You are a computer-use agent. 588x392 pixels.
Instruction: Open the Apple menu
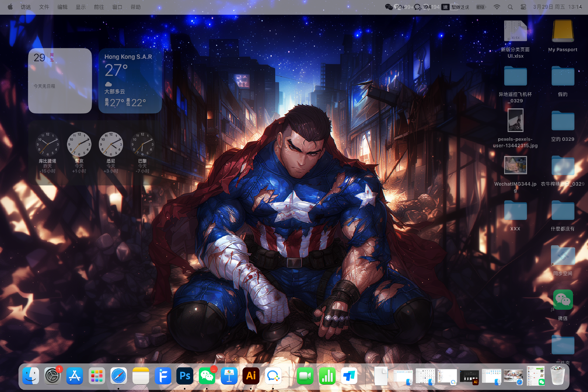click(x=10, y=7)
